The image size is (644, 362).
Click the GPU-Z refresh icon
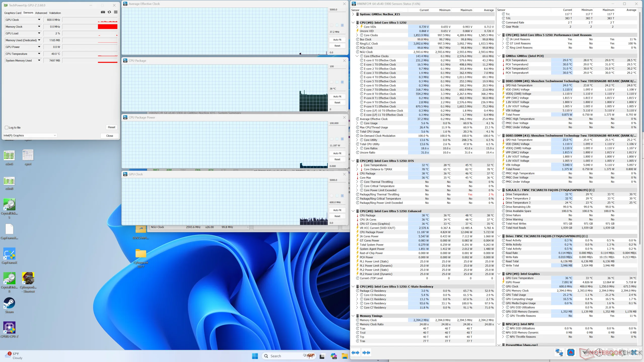(109, 12)
